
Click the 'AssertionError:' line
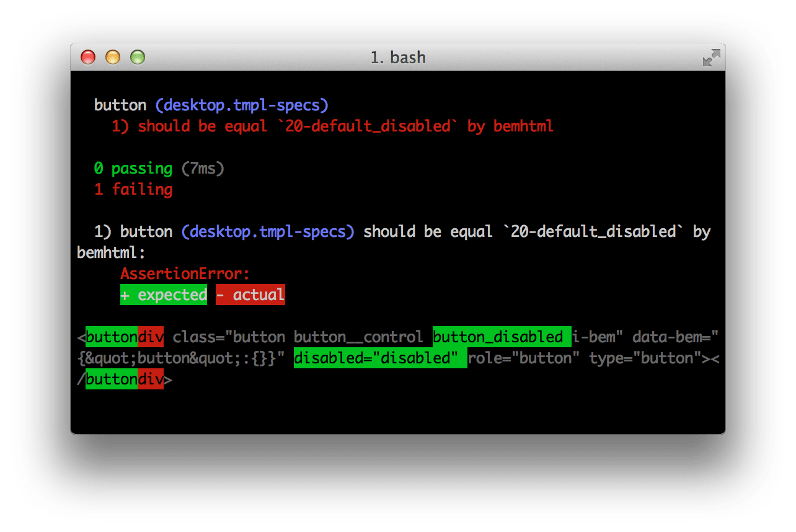tap(185, 273)
